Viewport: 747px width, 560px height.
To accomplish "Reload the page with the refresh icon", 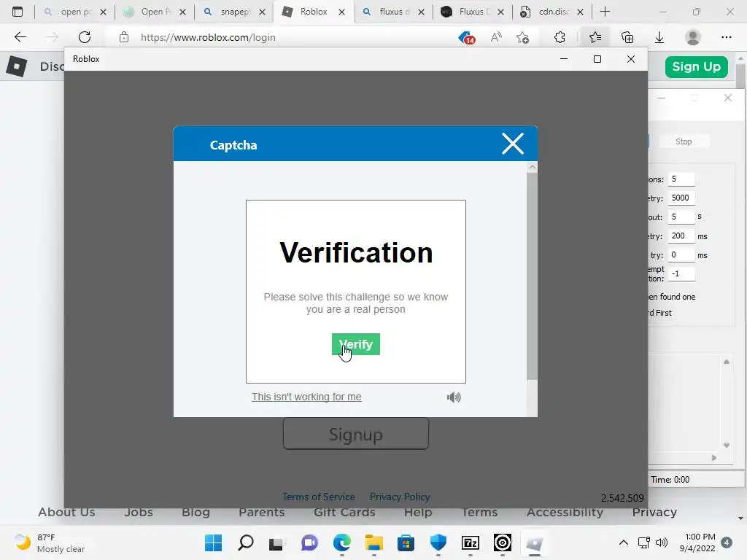I will tap(85, 37).
